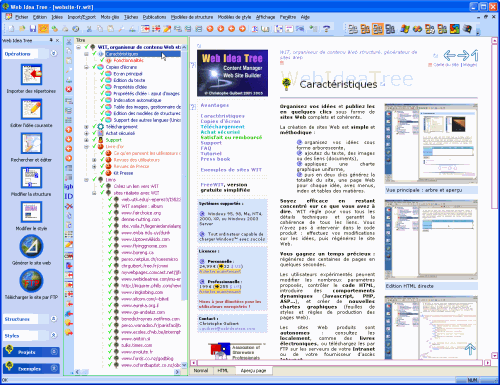The image size is (500, 385).
Task: Click the Carte du site link
Action: pos(446,65)
